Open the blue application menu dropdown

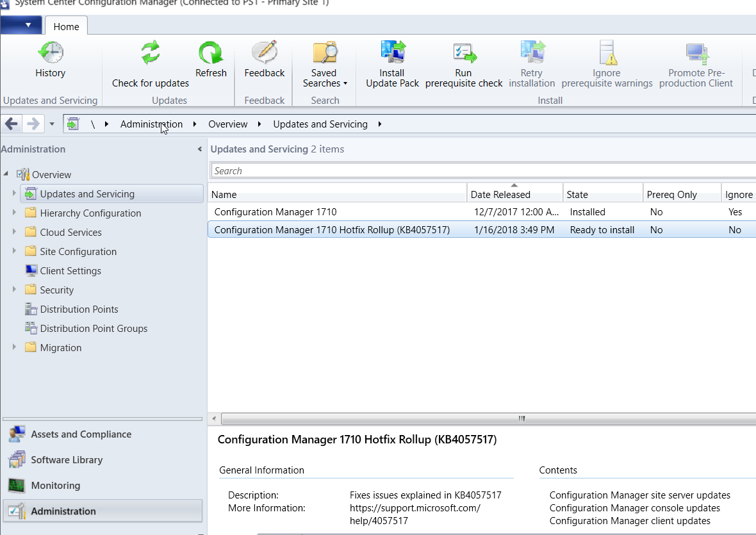coord(21,25)
